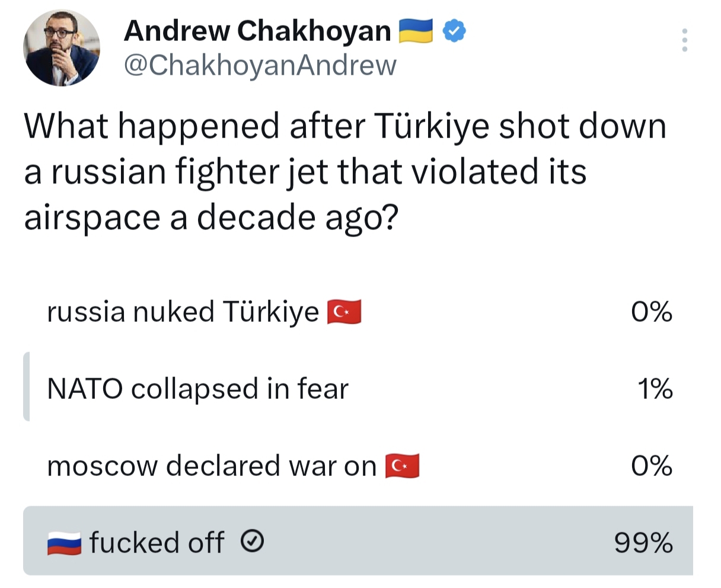
Task: Click the 1% result percentage
Action: (655, 389)
